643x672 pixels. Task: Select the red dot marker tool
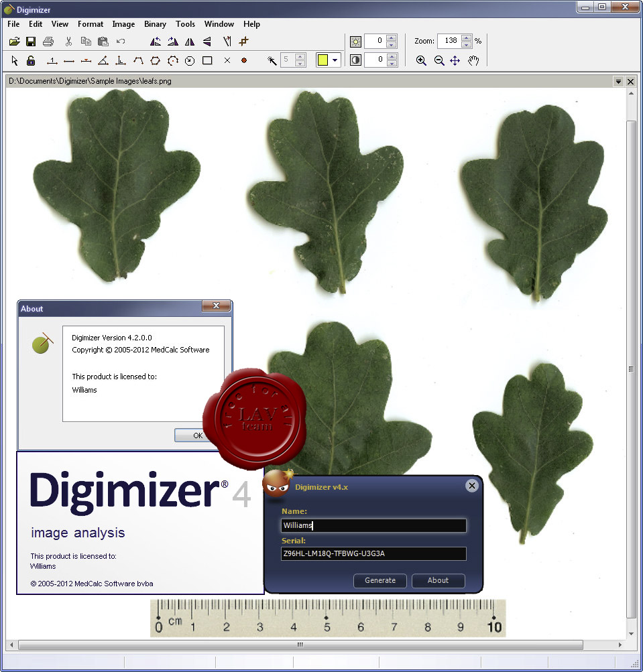pyautogui.click(x=244, y=61)
